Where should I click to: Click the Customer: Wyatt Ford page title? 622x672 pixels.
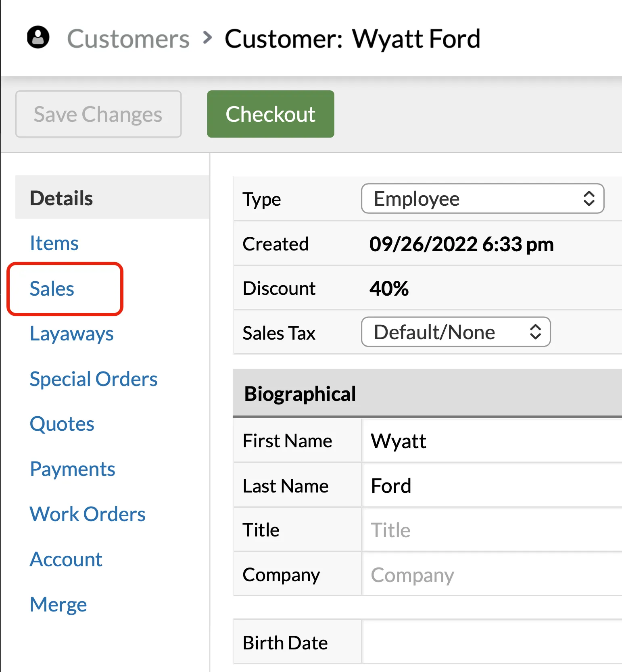353,39
